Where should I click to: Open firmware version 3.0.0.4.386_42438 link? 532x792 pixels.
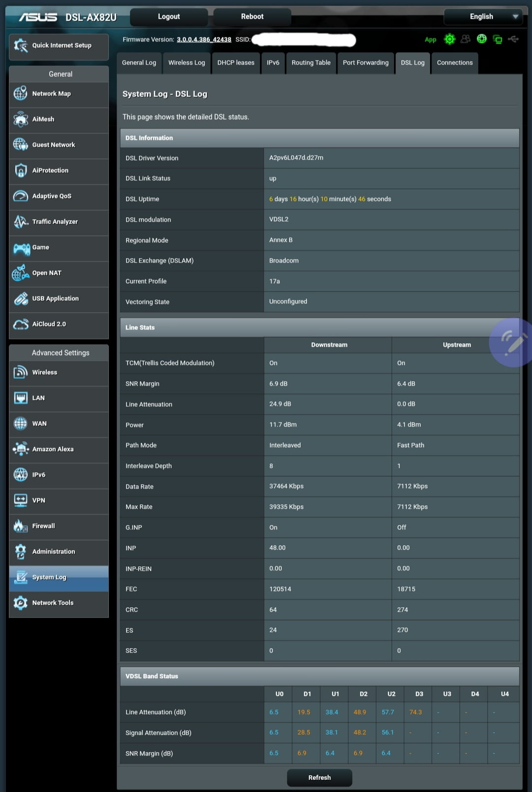(x=204, y=39)
